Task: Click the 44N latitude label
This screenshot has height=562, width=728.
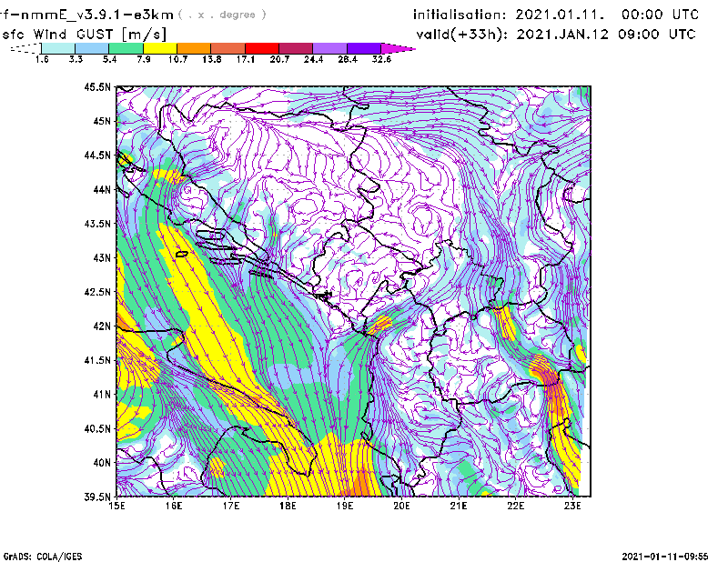Action: (102, 189)
